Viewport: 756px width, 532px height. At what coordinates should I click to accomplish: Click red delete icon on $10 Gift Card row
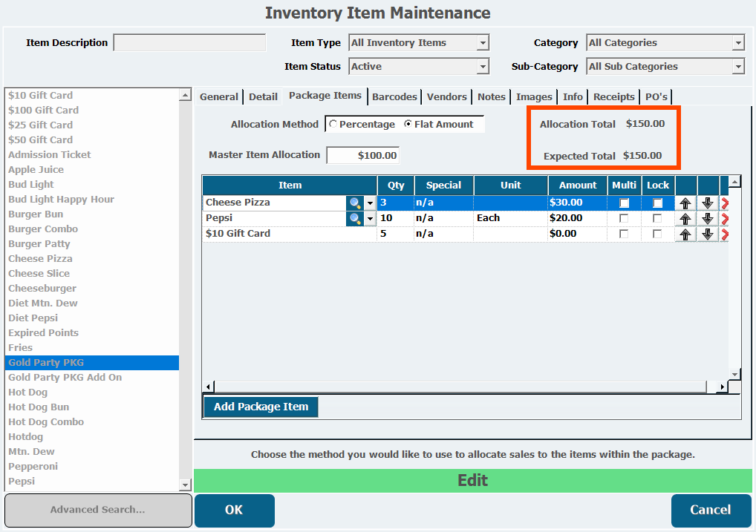click(x=724, y=234)
